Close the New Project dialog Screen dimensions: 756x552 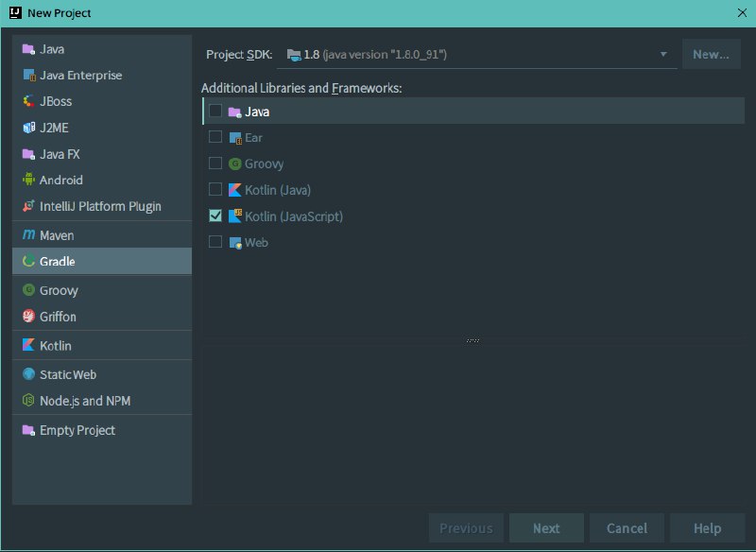742,13
